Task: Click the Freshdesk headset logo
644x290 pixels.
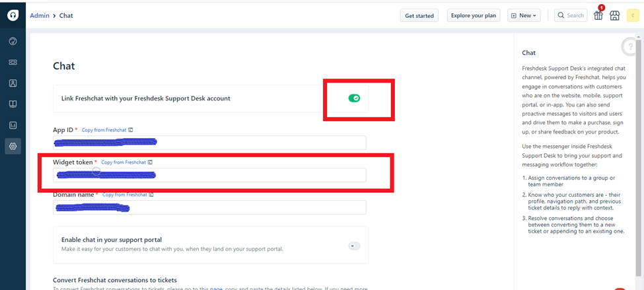Action: [13, 15]
